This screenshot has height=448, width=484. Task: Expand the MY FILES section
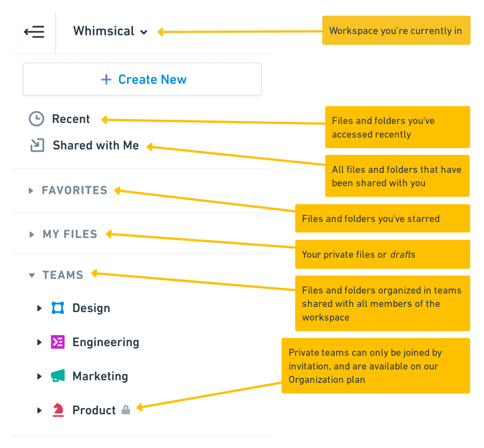tap(32, 234)
